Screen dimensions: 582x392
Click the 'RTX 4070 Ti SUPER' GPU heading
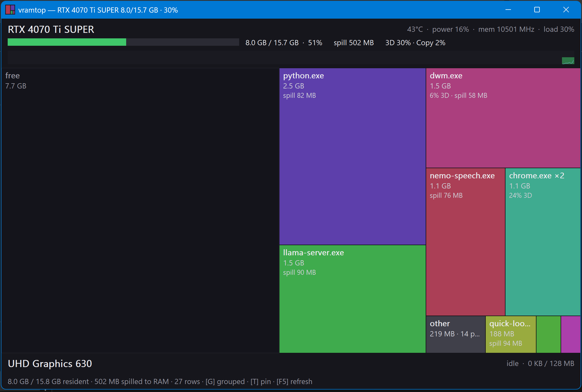click(51, 29)
